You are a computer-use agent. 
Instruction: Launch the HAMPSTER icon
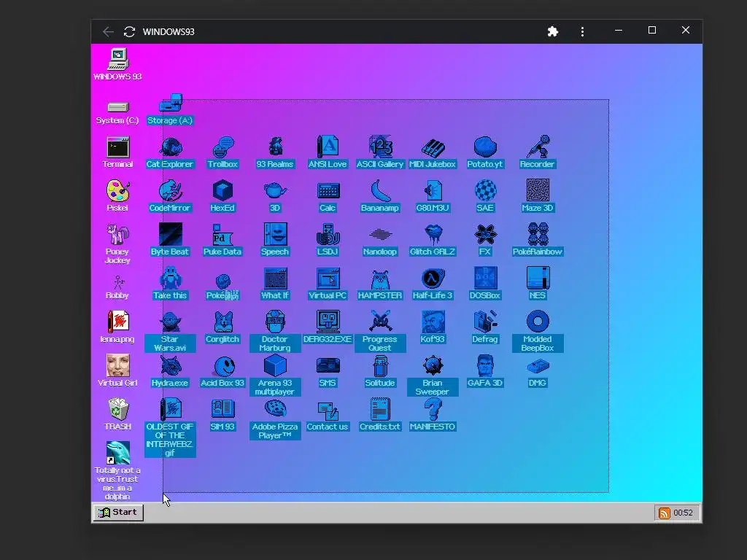pyautogui.click(x=380, y=279)
